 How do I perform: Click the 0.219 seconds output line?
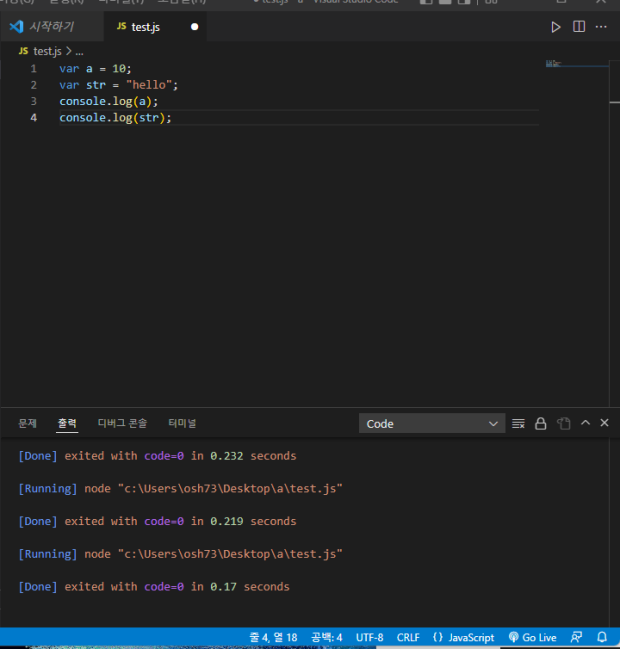click(x=157, y=522)
